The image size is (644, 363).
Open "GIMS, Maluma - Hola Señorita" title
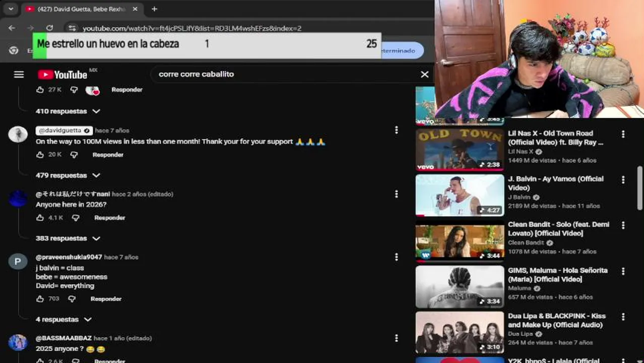pyautogui.click(x=558, y=274)
